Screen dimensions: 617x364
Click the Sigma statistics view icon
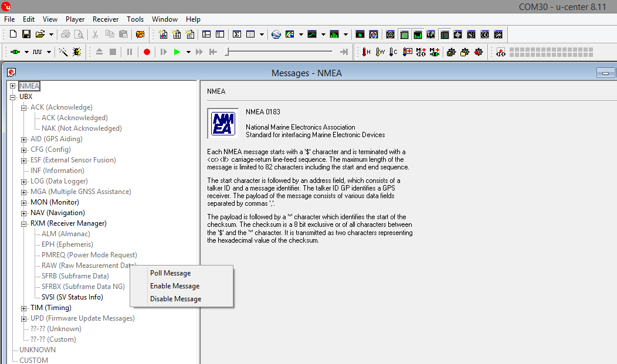(x=237, y=35)
